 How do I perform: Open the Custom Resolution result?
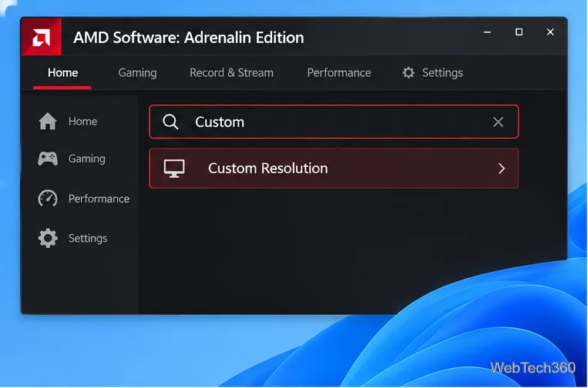(334, 168)
